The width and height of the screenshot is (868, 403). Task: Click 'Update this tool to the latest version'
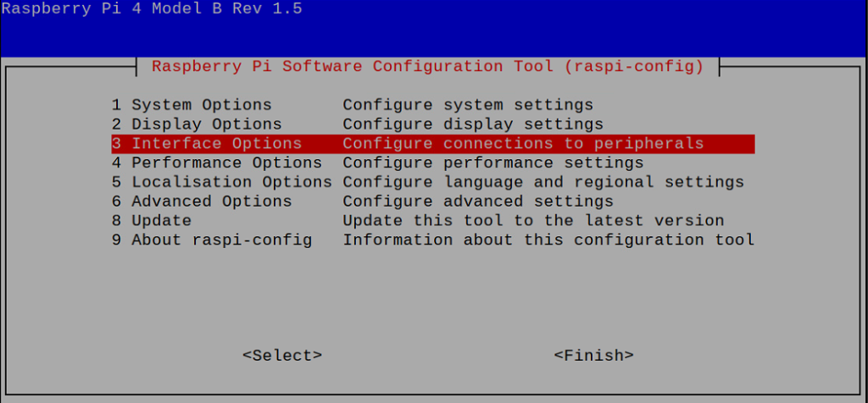(x=533, y=221)
